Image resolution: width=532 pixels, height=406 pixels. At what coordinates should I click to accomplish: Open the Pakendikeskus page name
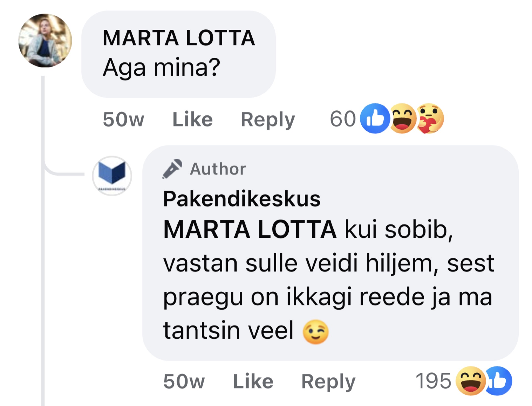pyautogui.click(x=242, y=199)
